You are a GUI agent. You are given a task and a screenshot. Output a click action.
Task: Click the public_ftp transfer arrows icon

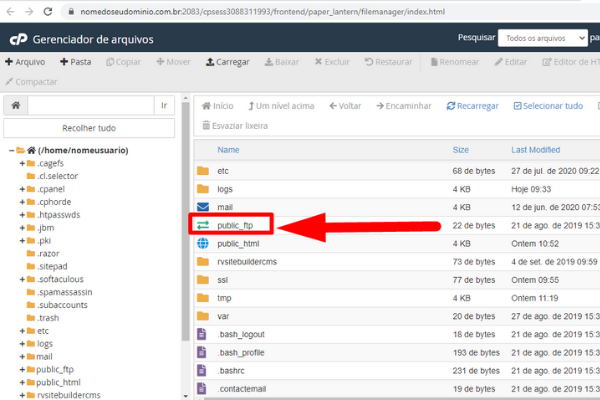(203, 225)
